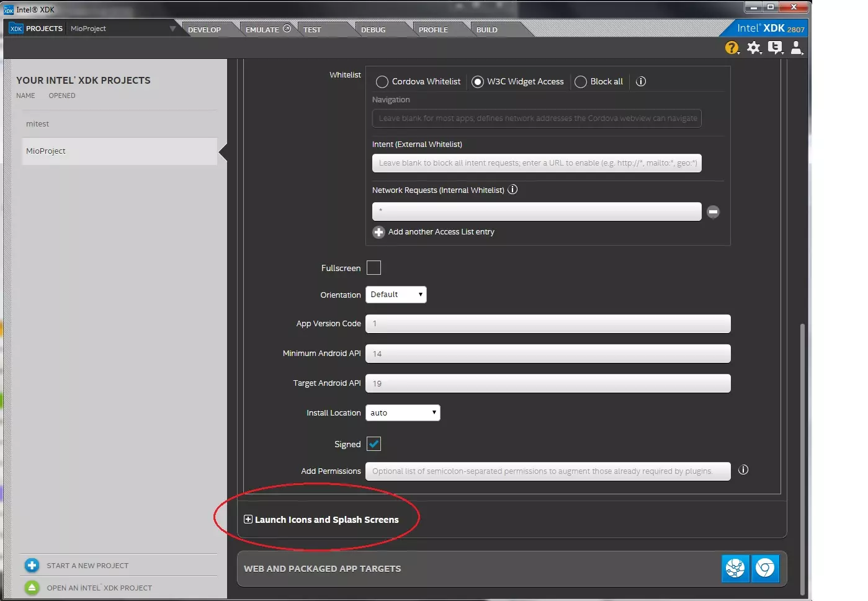The width and height of the screenshot is (868, 601).
Task: Click the info icon beside Block all
Action: (641, 81)
